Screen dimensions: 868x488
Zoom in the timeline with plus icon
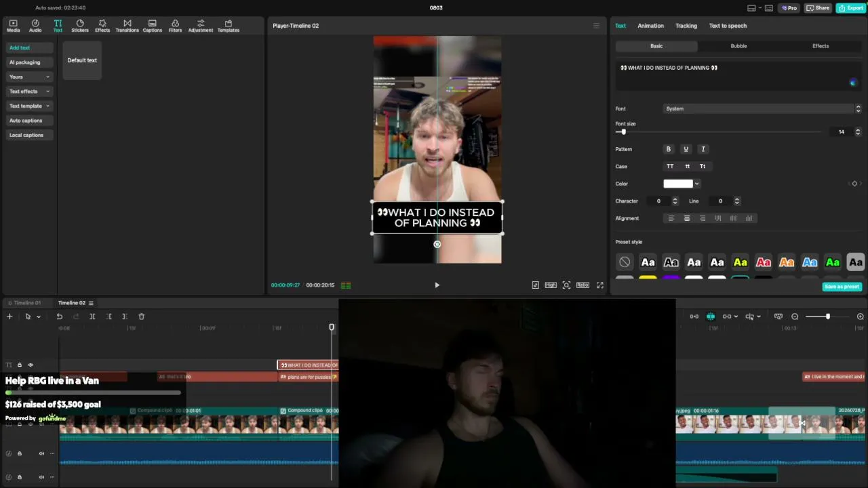click(x=861, y=317)
